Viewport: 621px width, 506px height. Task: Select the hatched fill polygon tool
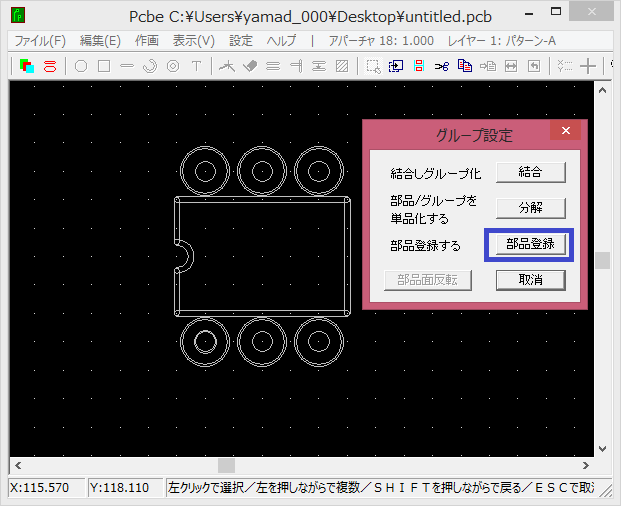[x=343, y=66]
